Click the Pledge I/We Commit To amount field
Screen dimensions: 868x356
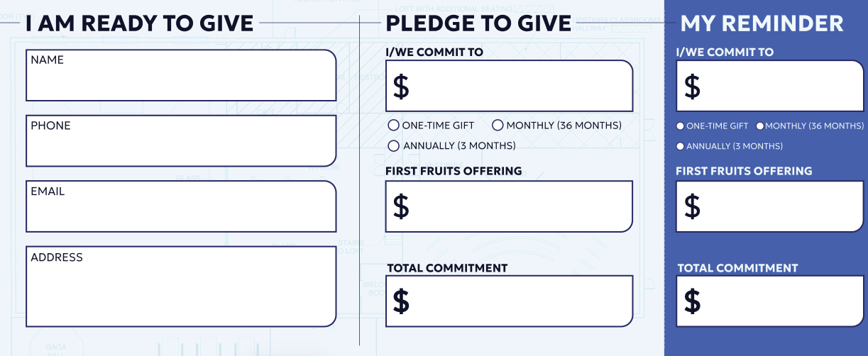tap(518, 86)
